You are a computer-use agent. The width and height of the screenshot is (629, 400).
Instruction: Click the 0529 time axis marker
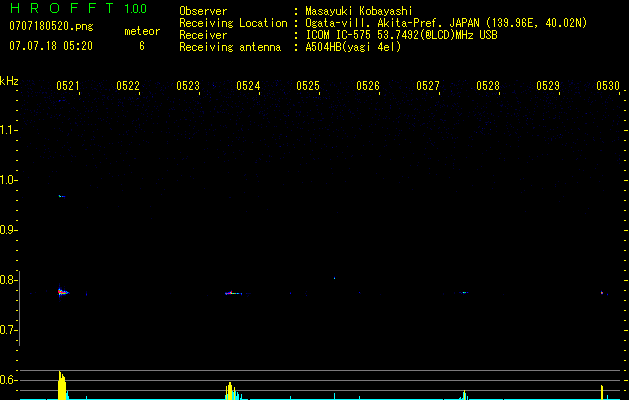[548, 85]
